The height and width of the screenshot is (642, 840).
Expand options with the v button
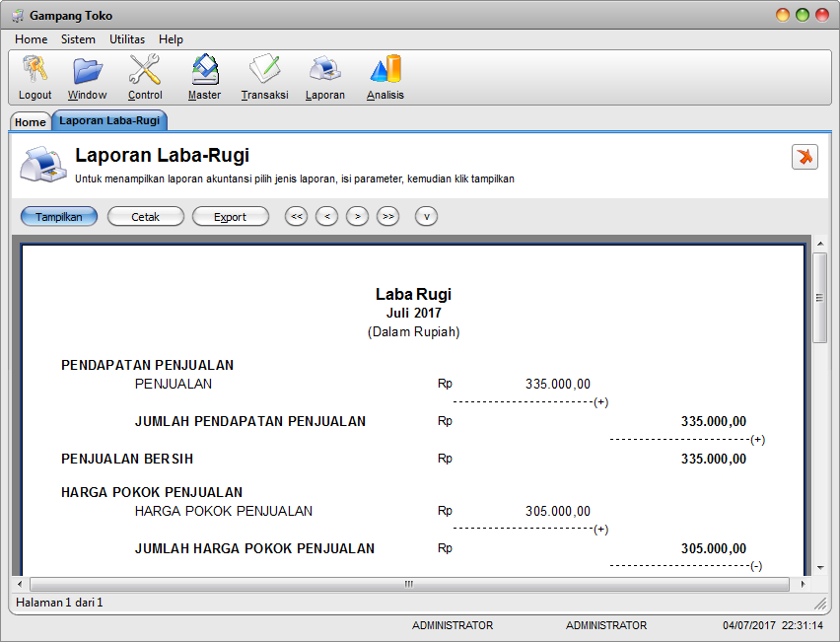coord(427,217)
